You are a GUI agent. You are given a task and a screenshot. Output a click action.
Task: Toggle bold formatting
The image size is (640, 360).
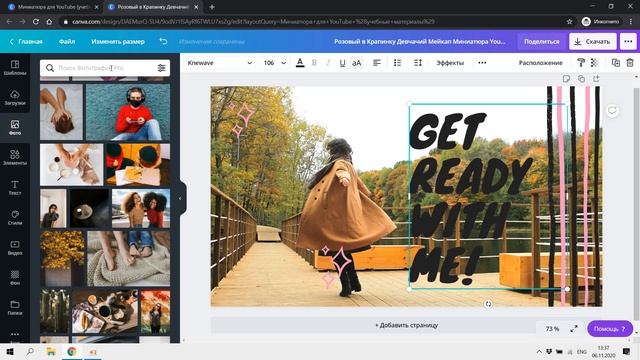pos(314,63)
